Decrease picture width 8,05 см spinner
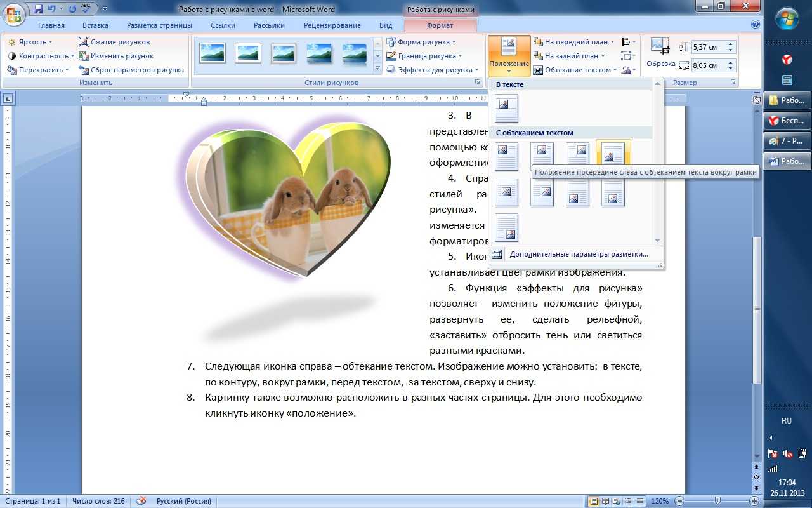This screenshot has width=812, height=508. 731,68
